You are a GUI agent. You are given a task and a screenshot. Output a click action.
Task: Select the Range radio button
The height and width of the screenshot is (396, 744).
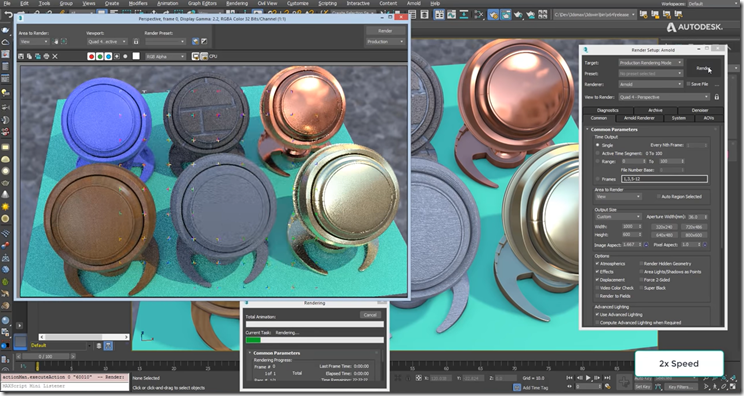(597, 161)
